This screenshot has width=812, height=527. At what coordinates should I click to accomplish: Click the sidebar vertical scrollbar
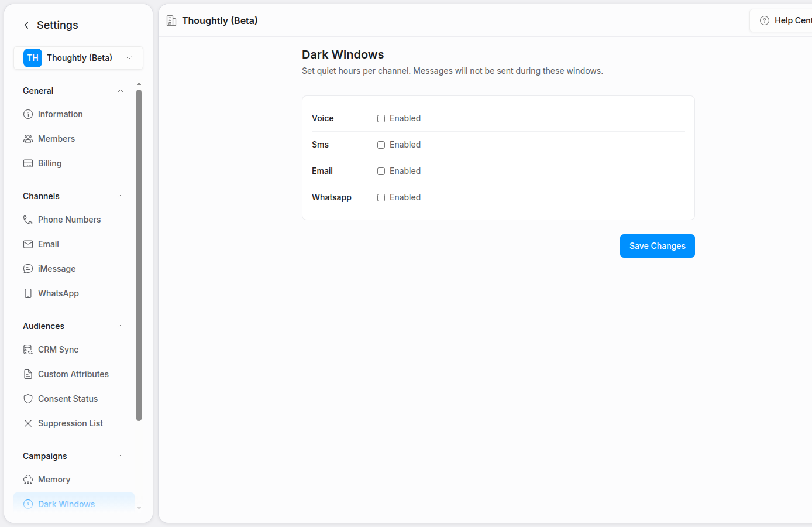[139, 255]
